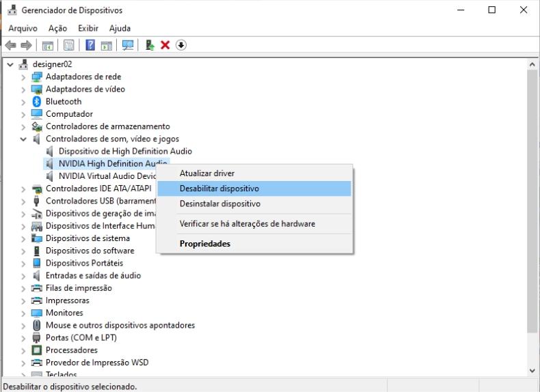The width and height of the screenshot is (540, 392).
Task: Expand Adaptadores de vídeo
Action: pos(23,89)
